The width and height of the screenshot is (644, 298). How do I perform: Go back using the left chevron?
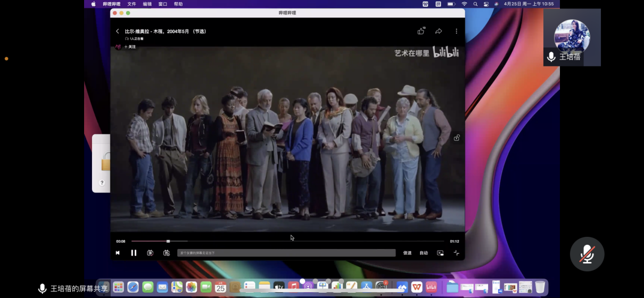point(118,31)
